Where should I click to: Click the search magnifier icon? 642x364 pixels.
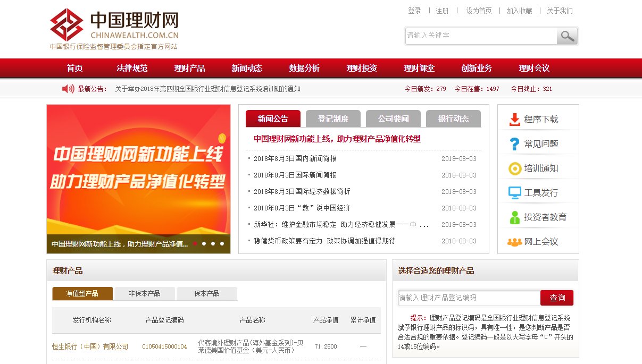(x=567, y=36)
